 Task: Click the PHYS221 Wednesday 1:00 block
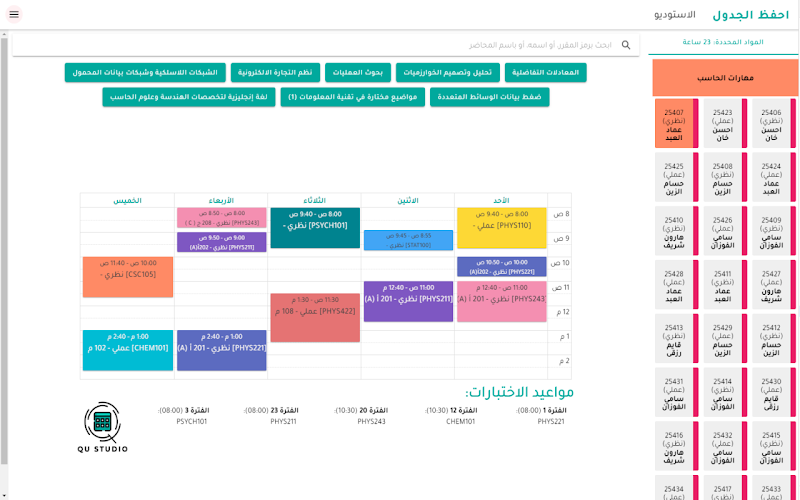point(221,351)
